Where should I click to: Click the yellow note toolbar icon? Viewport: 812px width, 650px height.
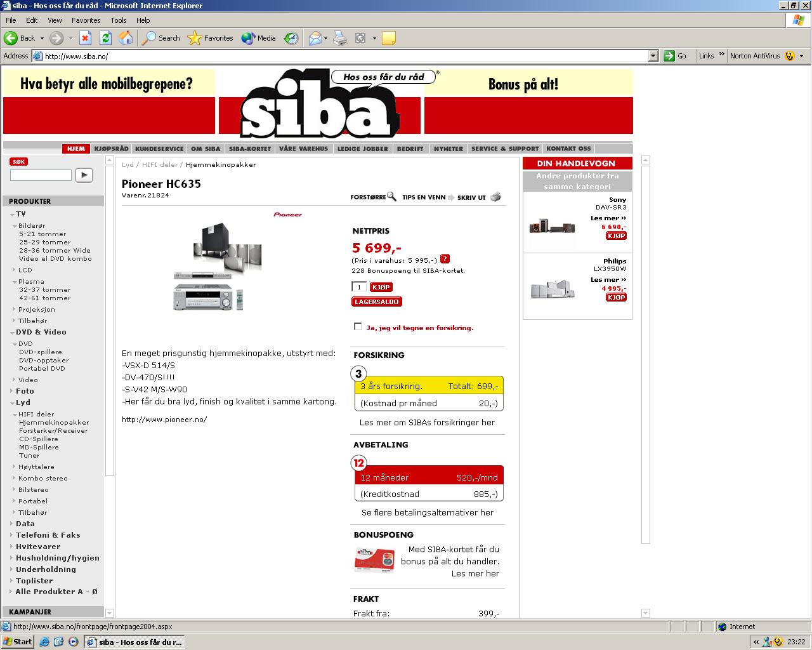(x=389, y=38)
